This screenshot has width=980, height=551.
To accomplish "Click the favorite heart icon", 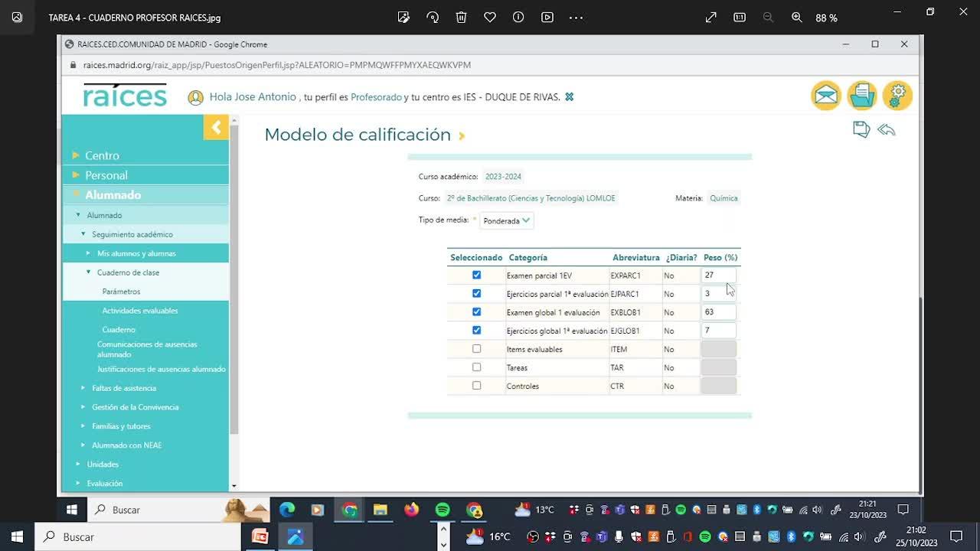I will pyautogui.click(x=490, y=18).
